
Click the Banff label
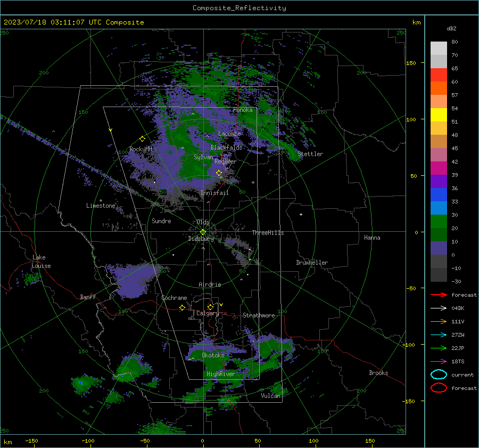(x=88, y=297)
